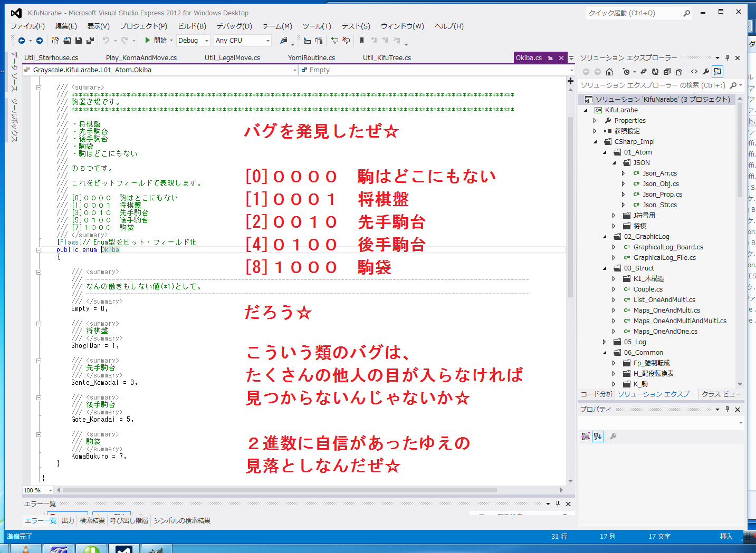Open the Empty member dropdown

pyautogui.click(x=437, y=70)
